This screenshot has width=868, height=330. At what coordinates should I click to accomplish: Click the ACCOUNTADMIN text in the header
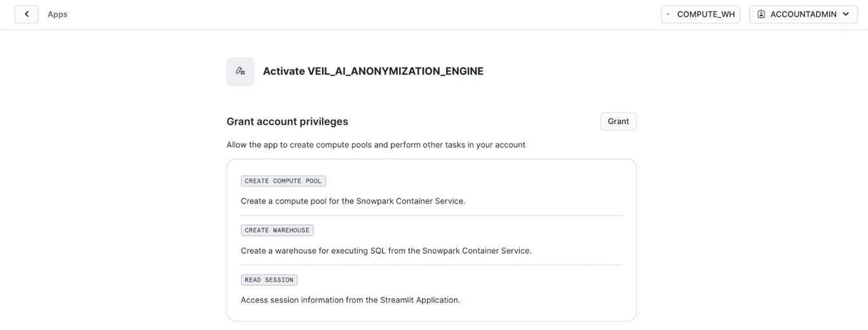click(x=803, y=14)
